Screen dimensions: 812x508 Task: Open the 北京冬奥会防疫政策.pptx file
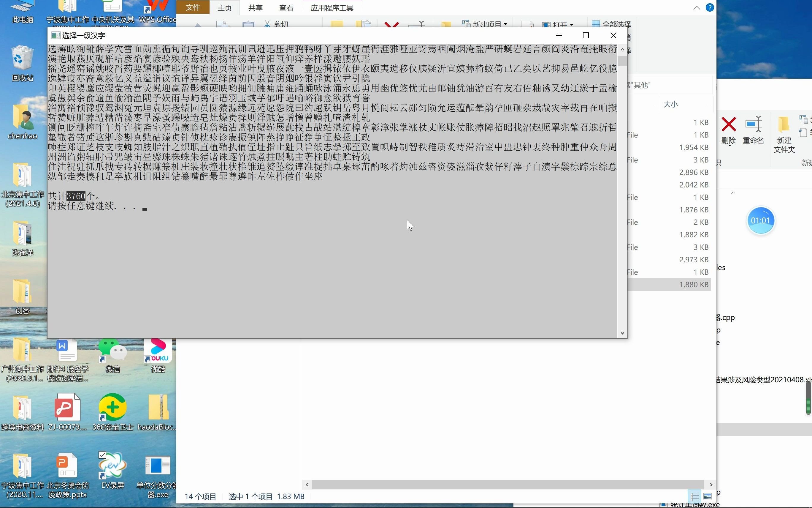click(67, 476)
